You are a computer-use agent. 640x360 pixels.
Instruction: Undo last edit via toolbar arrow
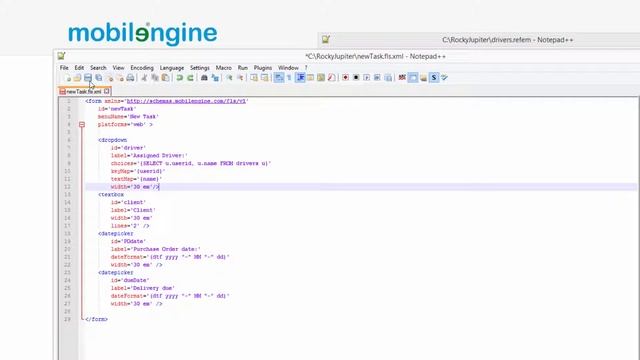tap(180, 78)
